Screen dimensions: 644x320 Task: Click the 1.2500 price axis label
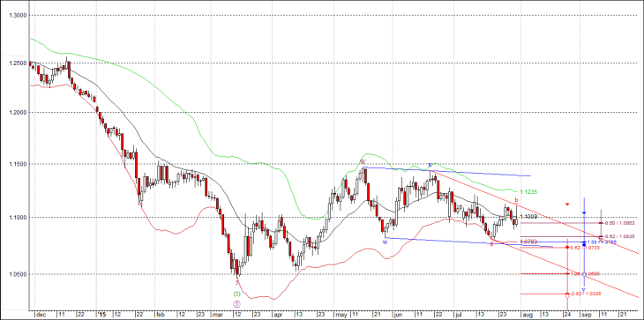point(18,63)
